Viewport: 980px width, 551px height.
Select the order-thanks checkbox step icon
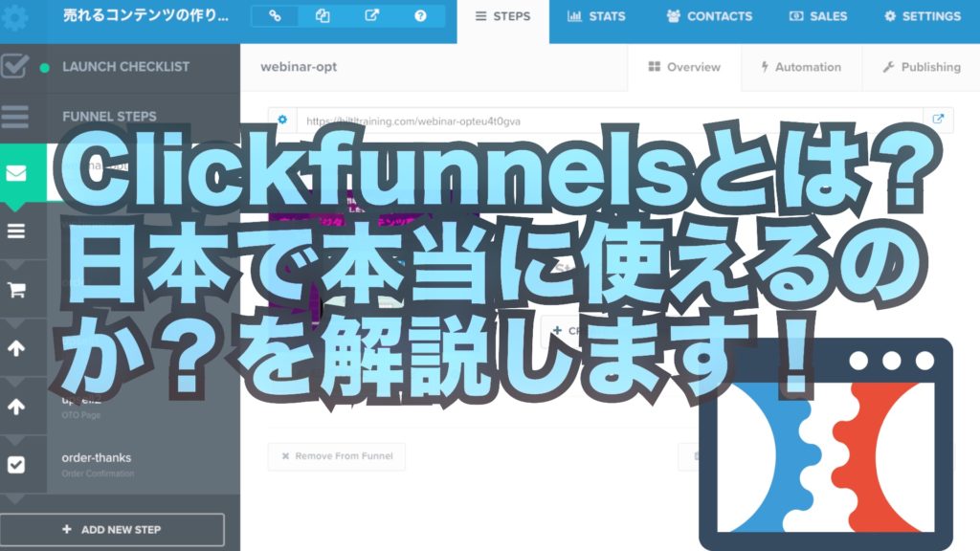coord(16,465)
